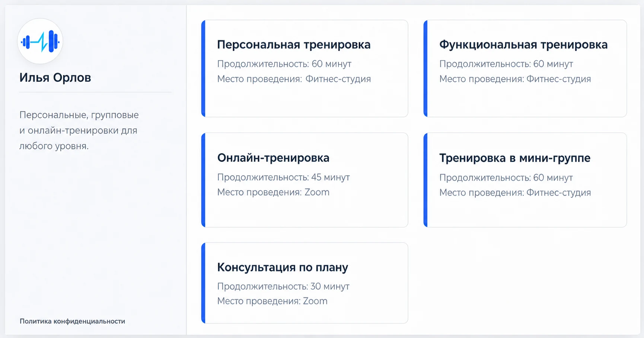Select the Онлайн-тренировка card

click(305, 180)
